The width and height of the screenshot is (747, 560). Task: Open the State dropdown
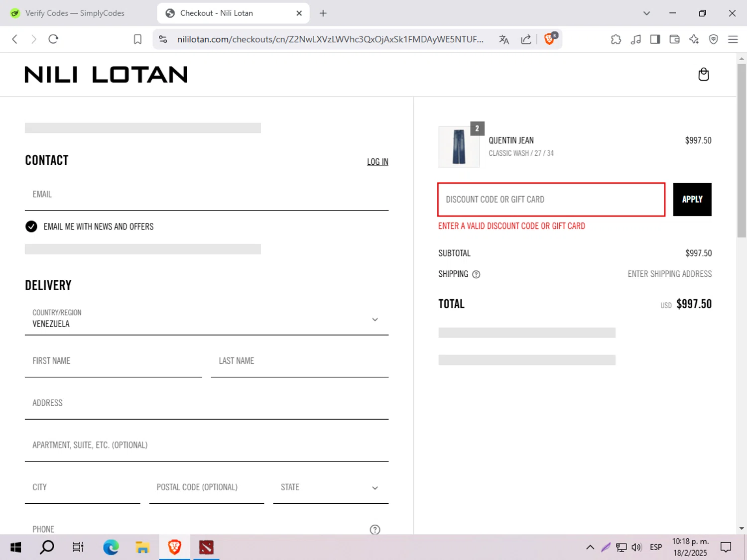331,487
